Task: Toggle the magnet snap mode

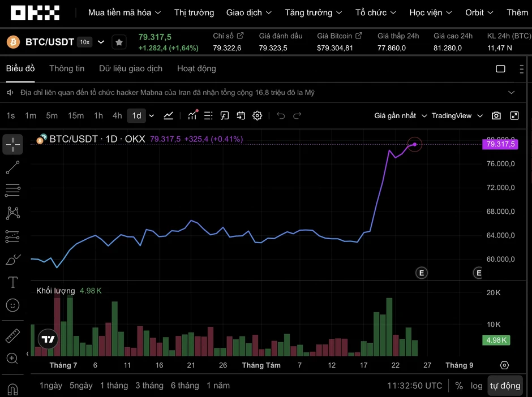Action: (x=12, y=390)
